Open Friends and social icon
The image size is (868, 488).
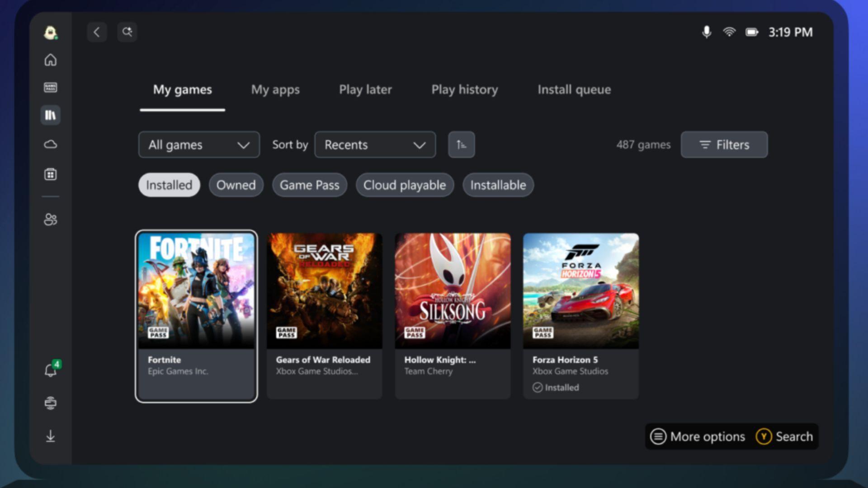click(51, 220)
